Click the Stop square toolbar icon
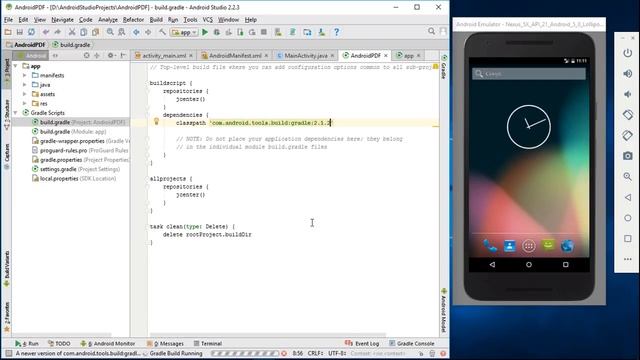This screenshot has width=640, height=360. coord(264,32)
